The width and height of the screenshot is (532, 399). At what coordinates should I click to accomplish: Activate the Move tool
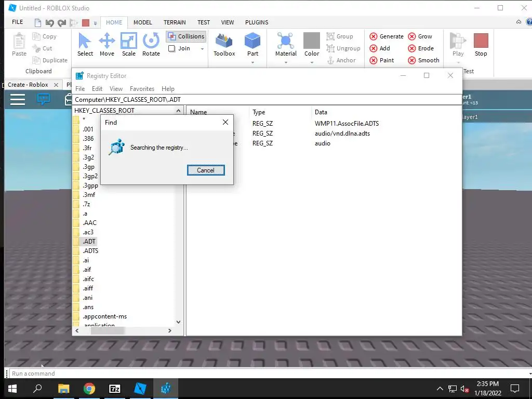pyautogui.click(x=107, y=45)
